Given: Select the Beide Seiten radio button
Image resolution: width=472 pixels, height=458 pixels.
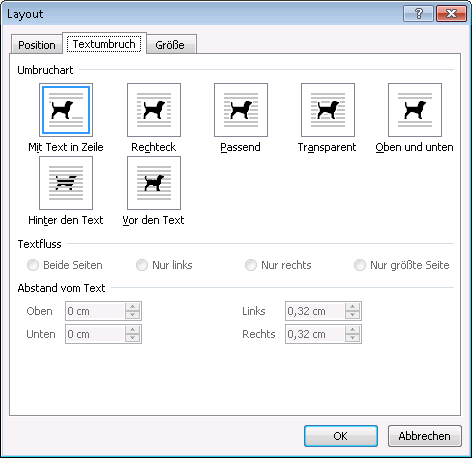Looking at the screenshot, I should click(33, 265).
